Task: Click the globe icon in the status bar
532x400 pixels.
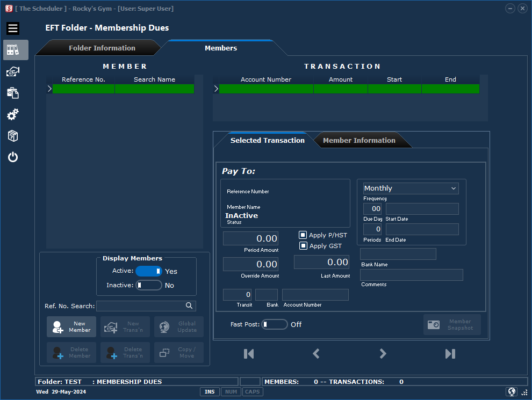Action: [512, 391]
